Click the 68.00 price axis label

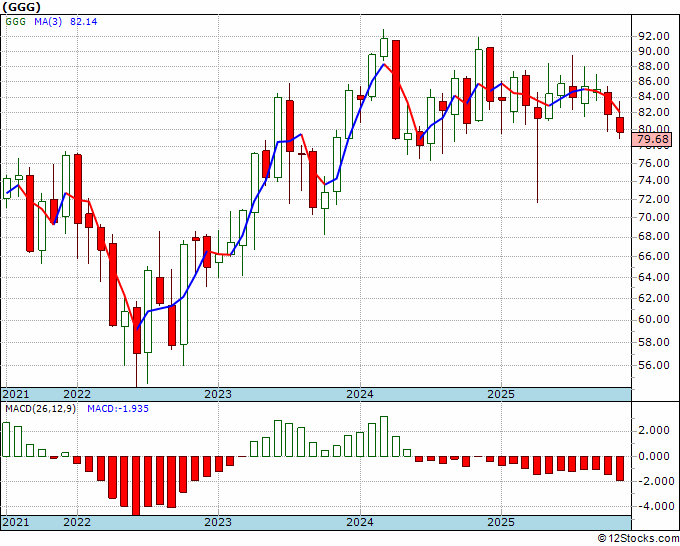(x=654, y=236)
